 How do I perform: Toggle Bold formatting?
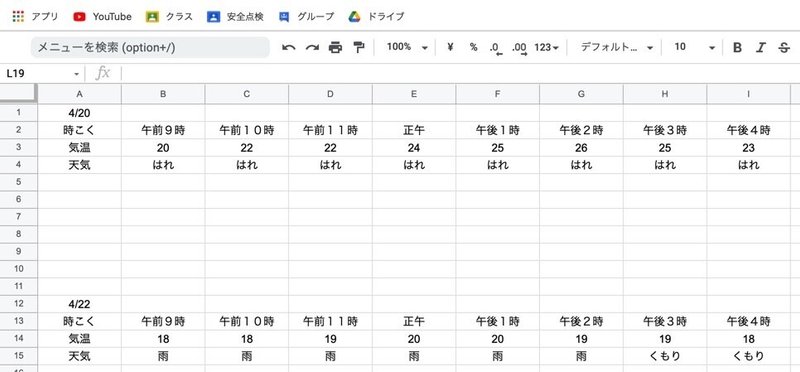737,47
